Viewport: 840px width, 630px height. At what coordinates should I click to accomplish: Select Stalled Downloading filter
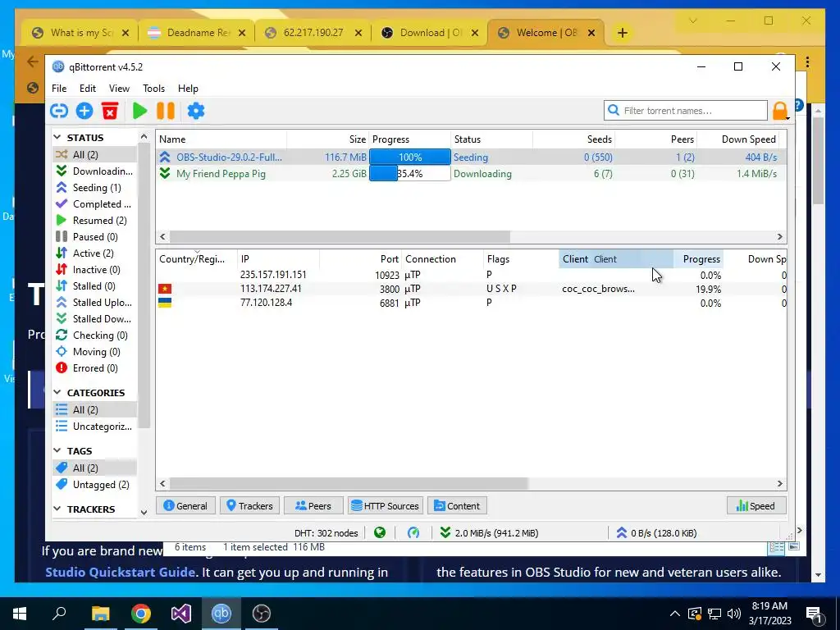(95, 319)
